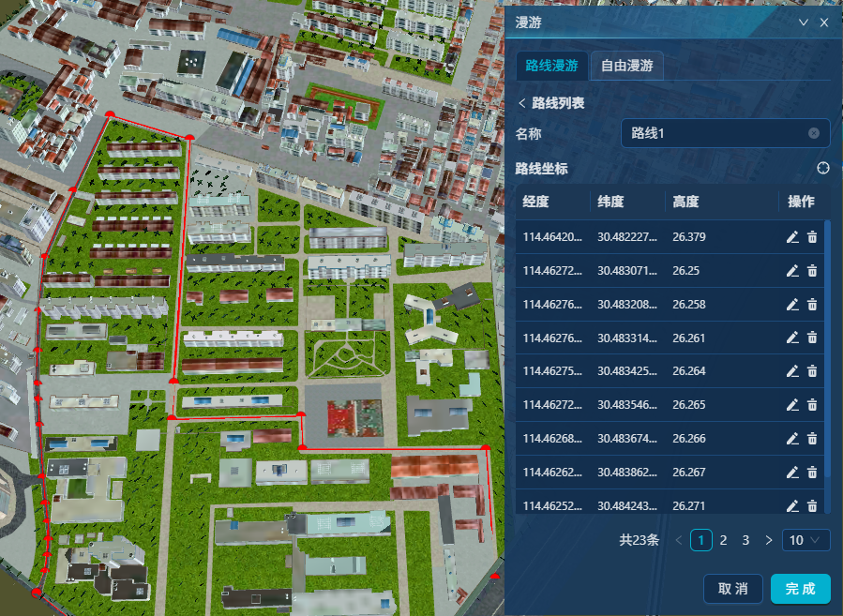This screenshot has width=843, height=616.
Task: Open the page size dropdown showing 10
Action: (x=805, y=540)
